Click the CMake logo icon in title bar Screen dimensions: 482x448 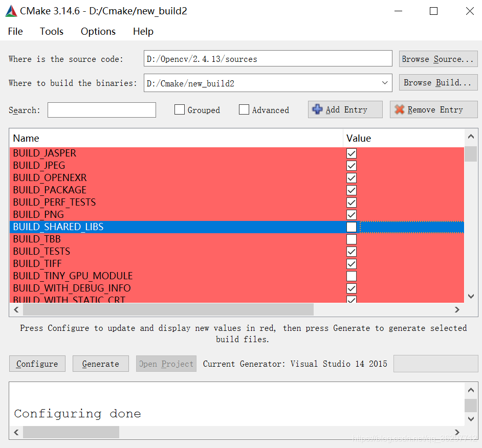pyautogui.click(x=11, y=11)
